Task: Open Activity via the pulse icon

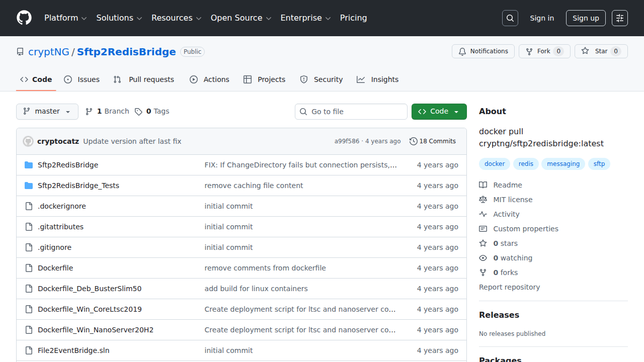Action: tap(482, 214)
